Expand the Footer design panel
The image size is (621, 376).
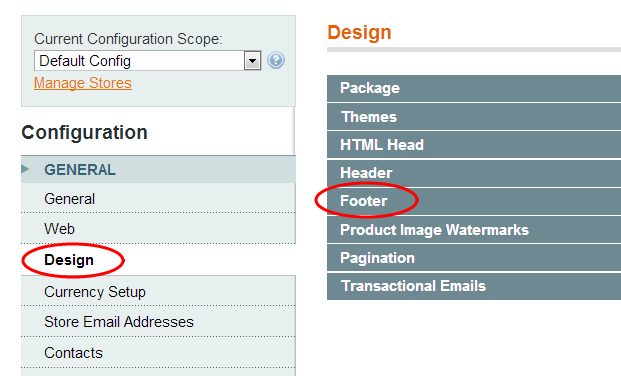pyautogui.click(x=474, y=201)
